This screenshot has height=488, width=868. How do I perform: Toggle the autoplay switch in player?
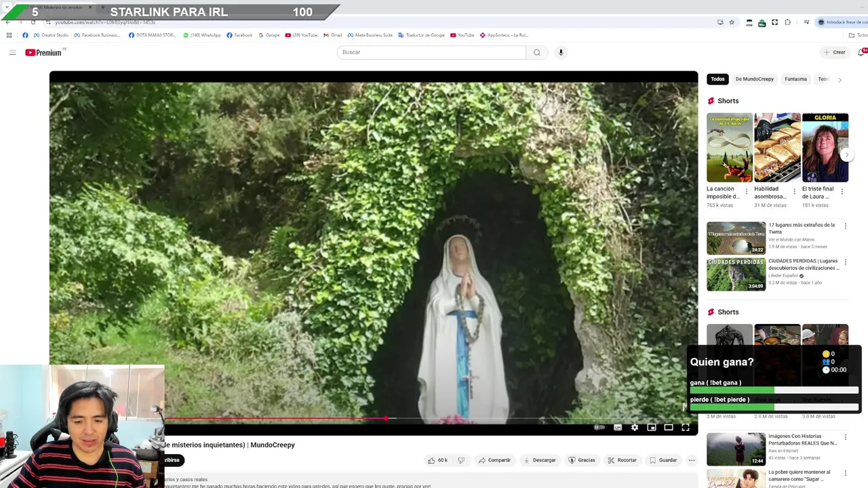[x=599, y=427]
